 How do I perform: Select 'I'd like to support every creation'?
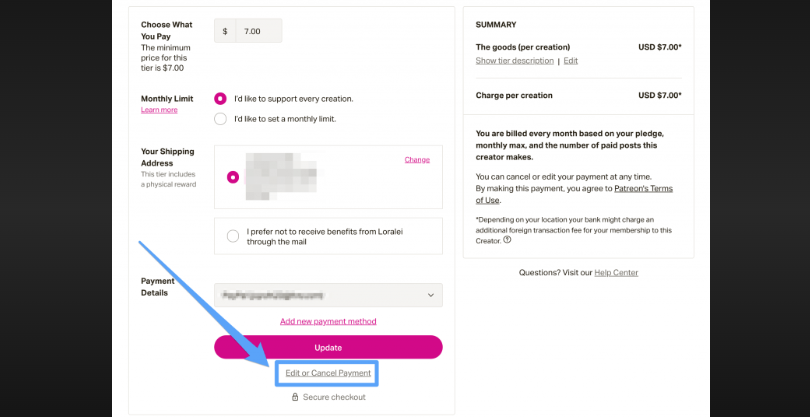click(220, 99)
